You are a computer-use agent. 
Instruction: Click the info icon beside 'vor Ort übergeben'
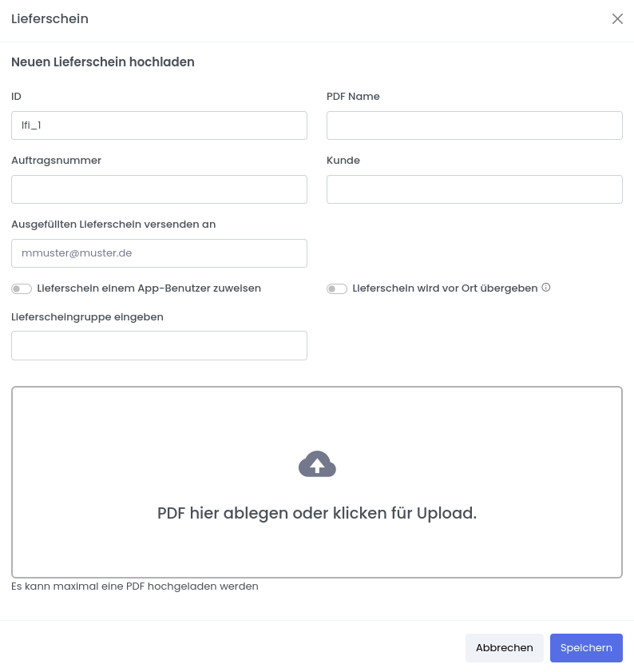(546, 288)
